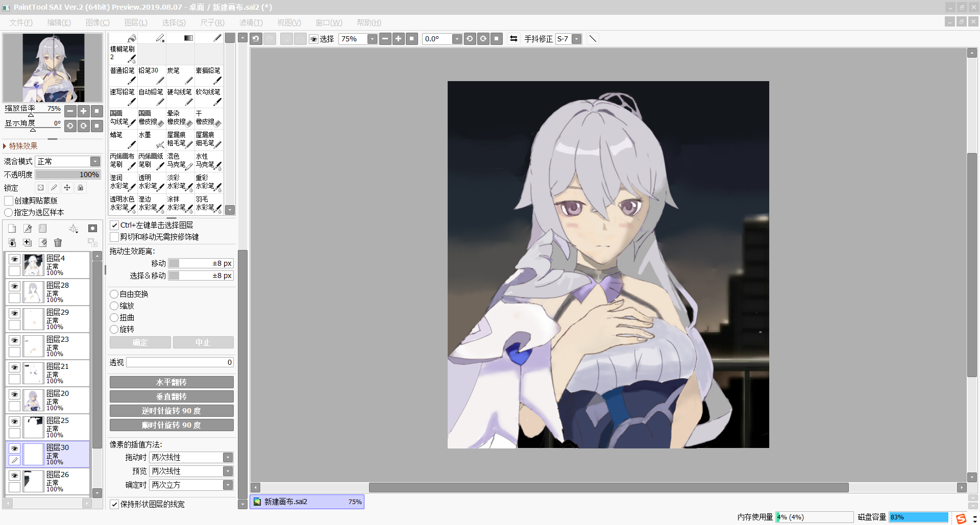Merge layer down with the arrow icon
The width and height of the screenshot is (980, 525).
coord(12,243)
